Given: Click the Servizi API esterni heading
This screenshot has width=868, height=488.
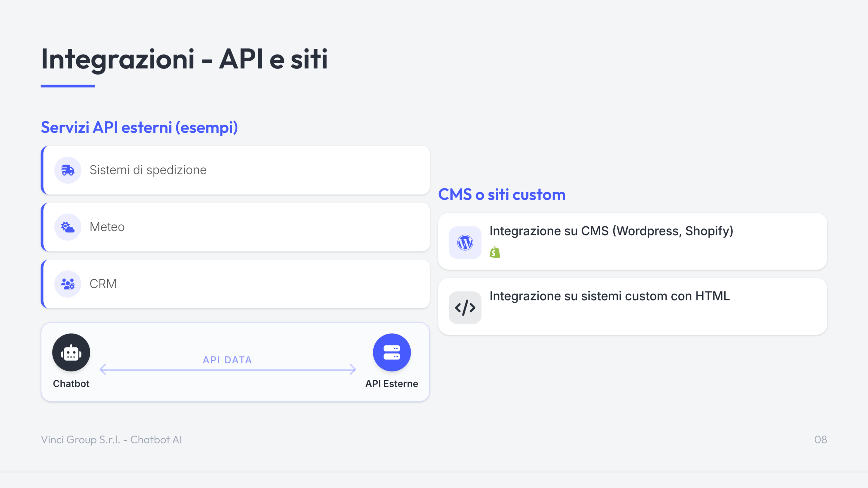Looking at the screenshot, I should [139, 128].
